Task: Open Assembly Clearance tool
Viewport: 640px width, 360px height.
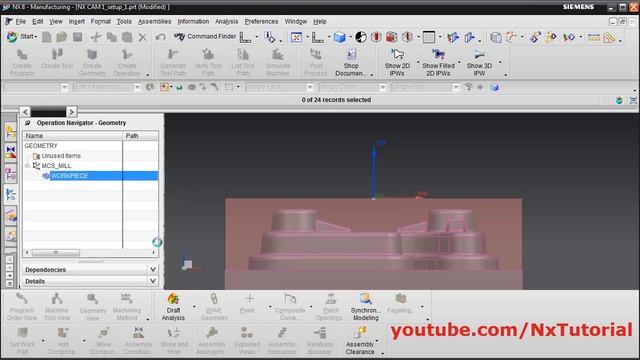Action: pyautogui.click(x=360, y=341)
